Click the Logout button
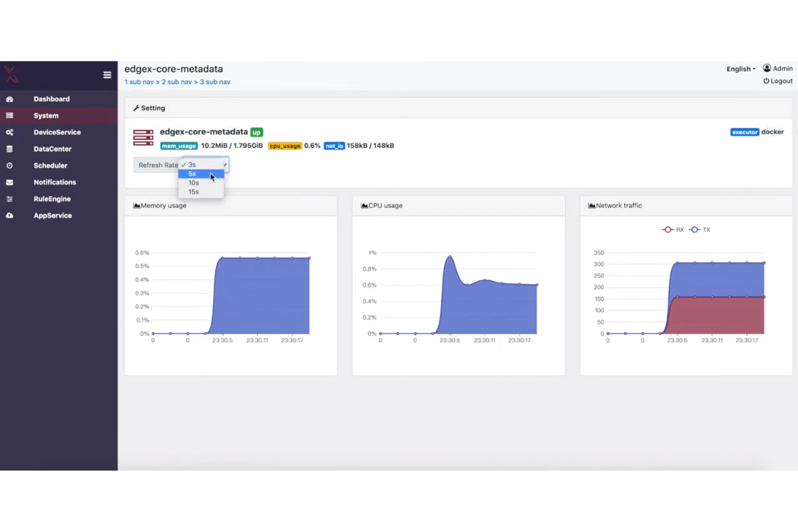The height and width of the screenshot is (532, 798). 778,81
